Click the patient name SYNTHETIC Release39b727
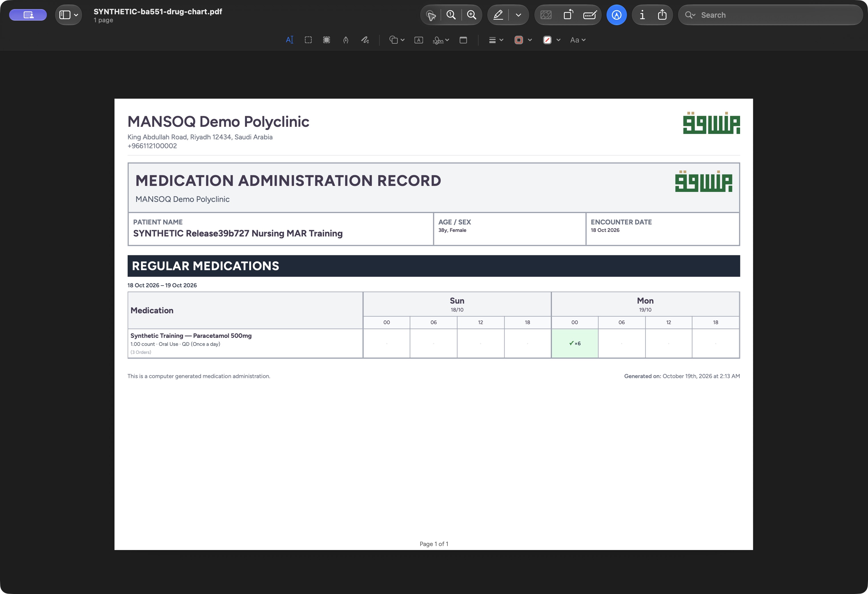Screen dimensions: 868x594 tap(238, 234)
